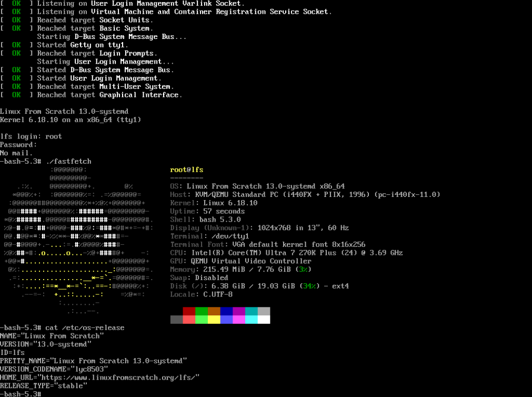532x397 pixels.
Task: Click the green OK beside Graphical Interface
Action: click(x=16, y=95)
